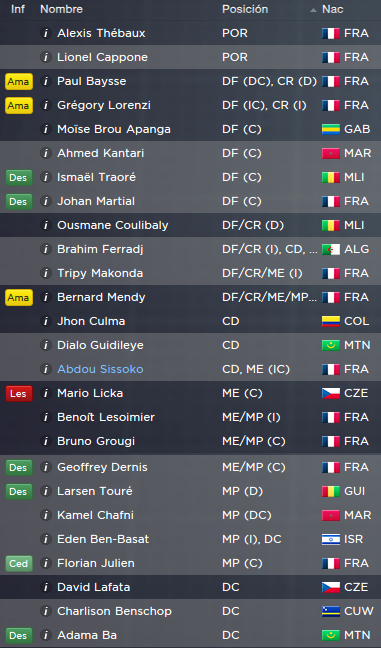This screenshot has width=381, height=648.
Task: Sort by the Posición column header
Action: [x=245, y=9]
